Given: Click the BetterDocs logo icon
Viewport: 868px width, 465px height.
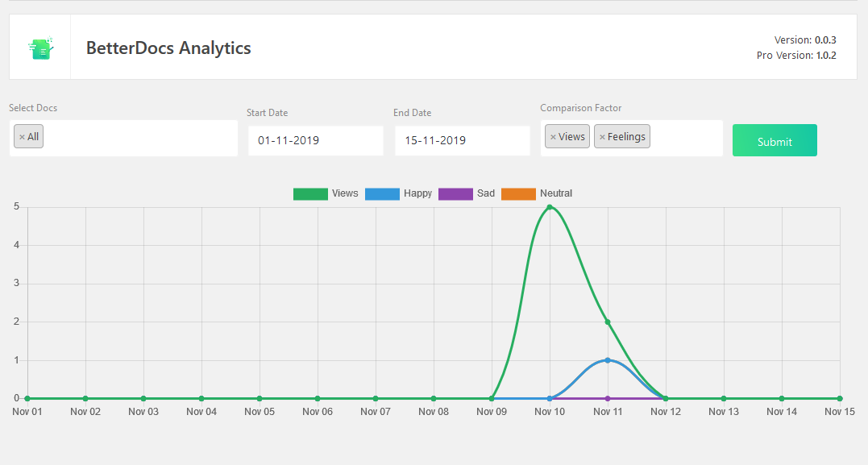Looking at the screenshot, I should [40, 48].
